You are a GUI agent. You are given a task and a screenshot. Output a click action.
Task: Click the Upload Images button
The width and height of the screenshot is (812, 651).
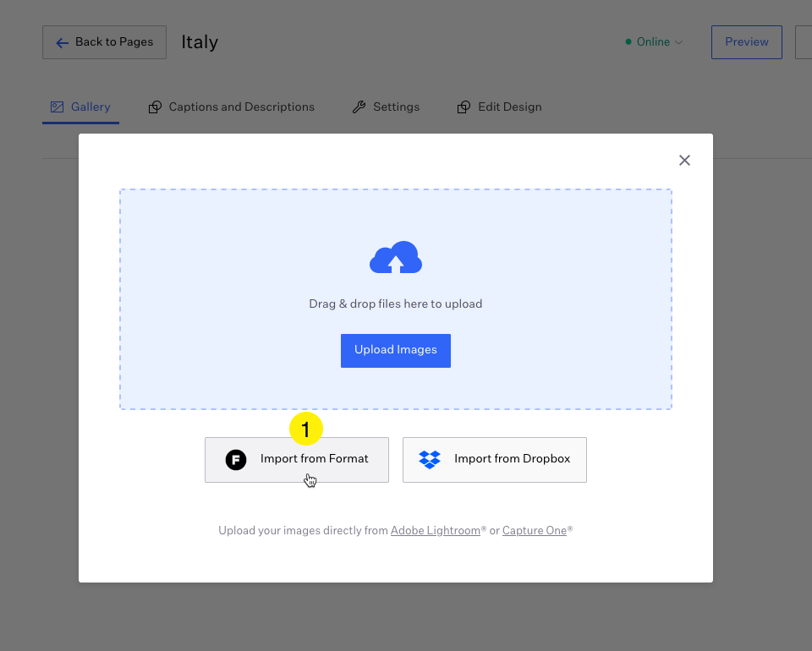coord(396,350)
